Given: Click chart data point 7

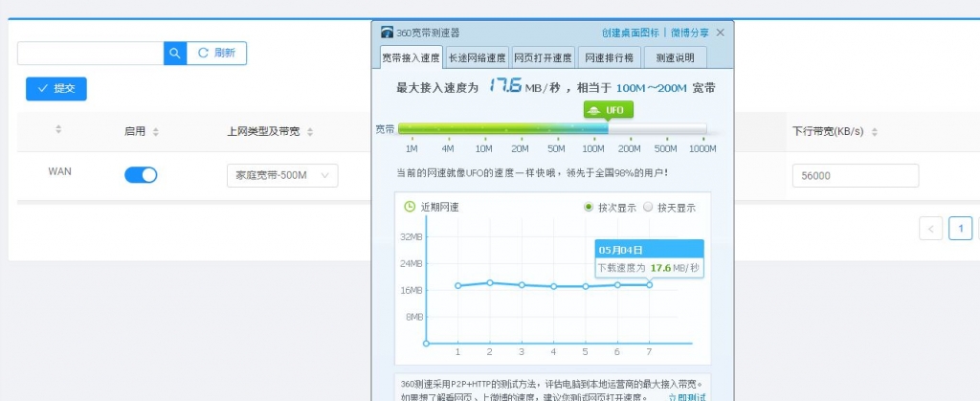Looking at the screenshot, I should pyautogui.click(x=650, y=285).
